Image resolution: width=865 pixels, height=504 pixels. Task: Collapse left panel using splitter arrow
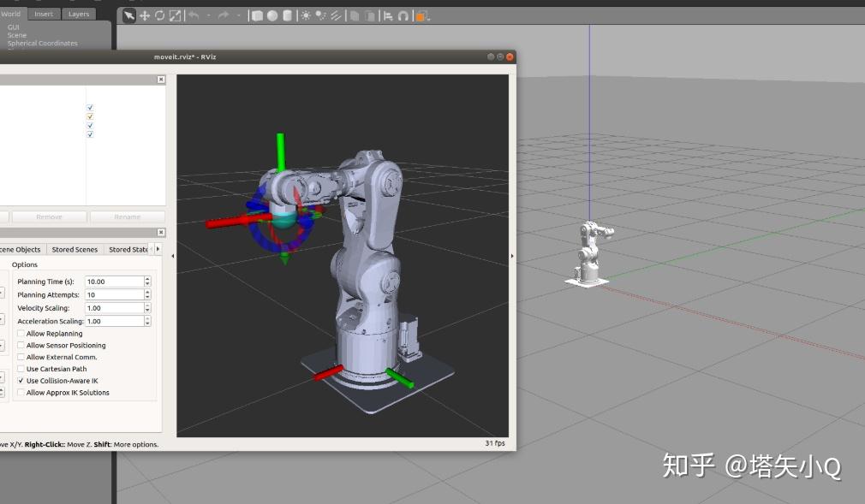(x=172, y=256)
